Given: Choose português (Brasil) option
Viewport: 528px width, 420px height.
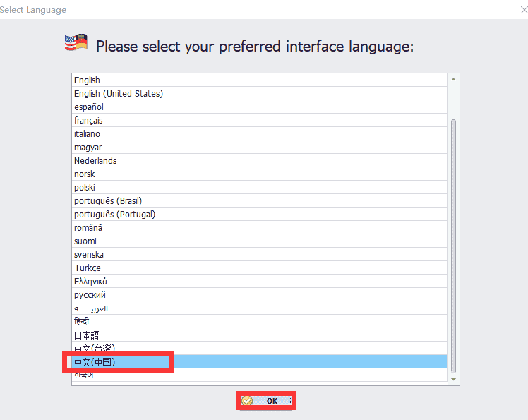Looking at the screenshot, I should point(108,201).
